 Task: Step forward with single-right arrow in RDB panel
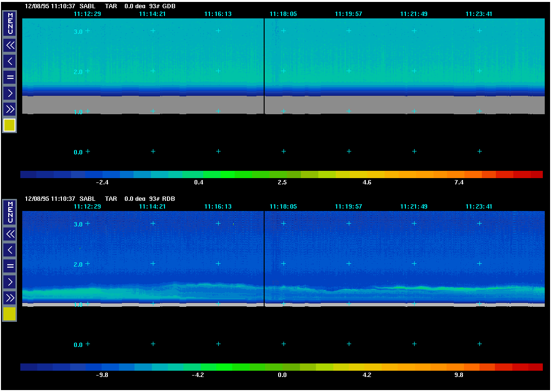tap(10, 281)
